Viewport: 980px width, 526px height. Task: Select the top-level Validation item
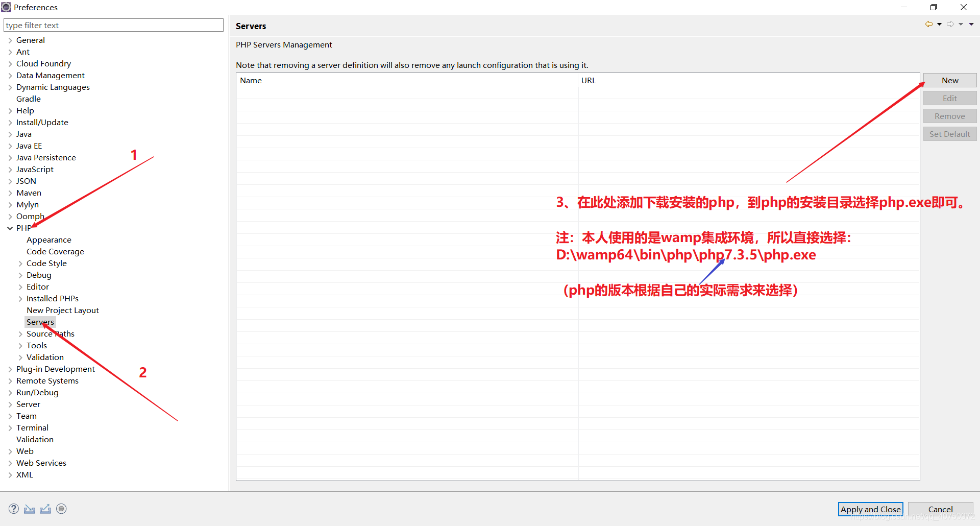(x=35, y=440)
